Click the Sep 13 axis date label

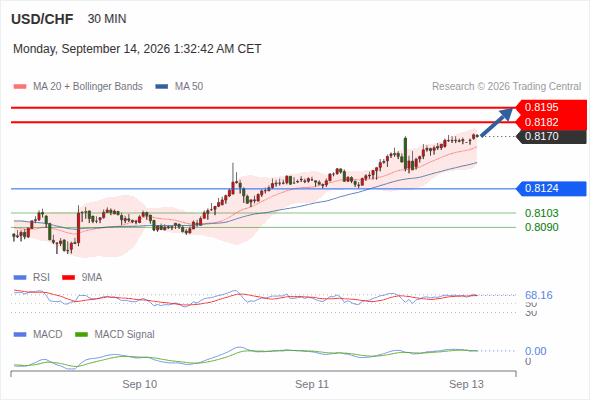coord(466,384)
